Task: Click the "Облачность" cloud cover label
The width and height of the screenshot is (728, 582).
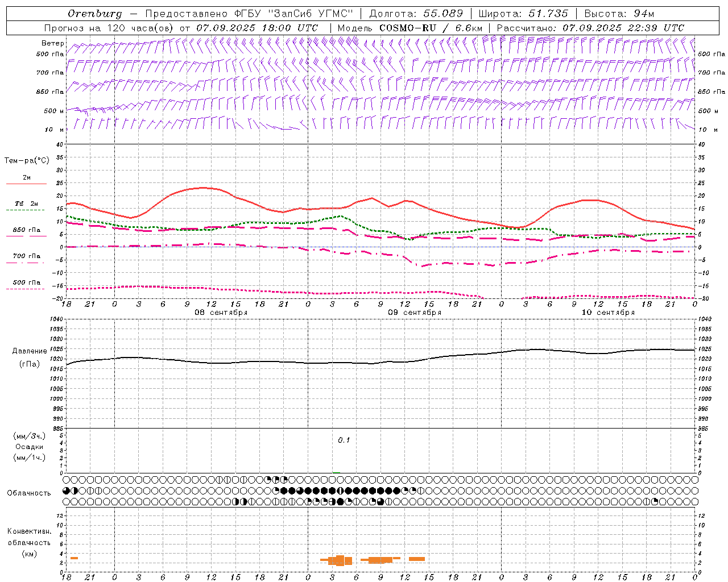Action: pyautogui.click(x=29, y=493)
